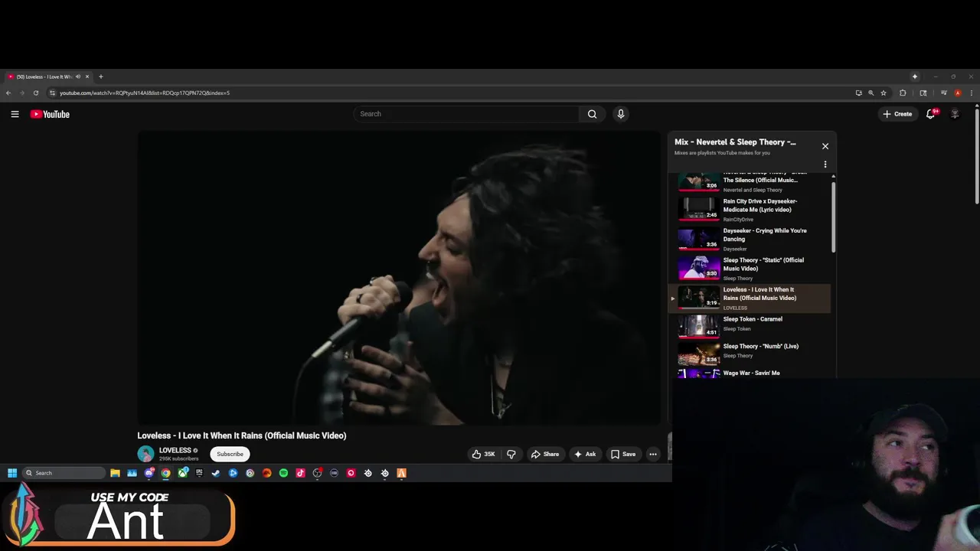The width and height of the screenshot is (980, 551).
Task: Reload the page in Chrome
Action: tap(35, 93)
